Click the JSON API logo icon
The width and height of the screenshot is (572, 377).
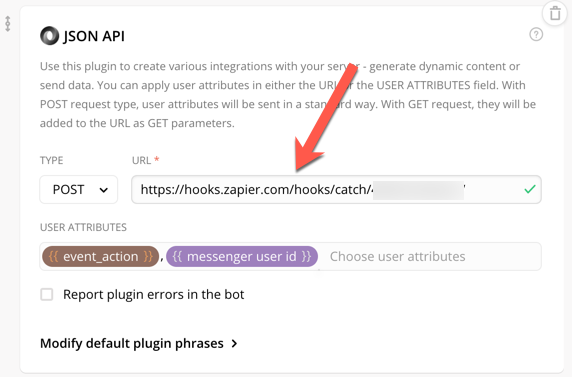(49, 36)
